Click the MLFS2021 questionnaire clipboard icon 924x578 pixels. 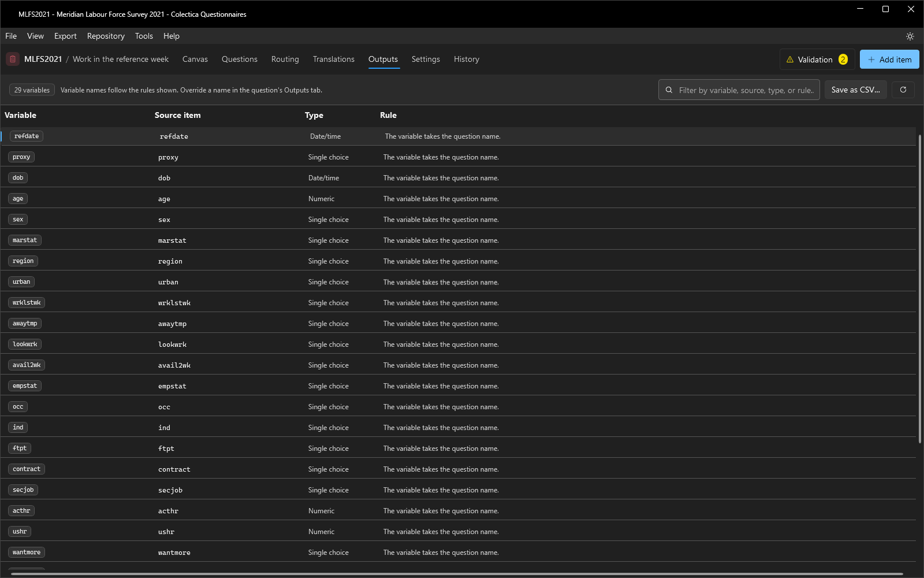13,59
